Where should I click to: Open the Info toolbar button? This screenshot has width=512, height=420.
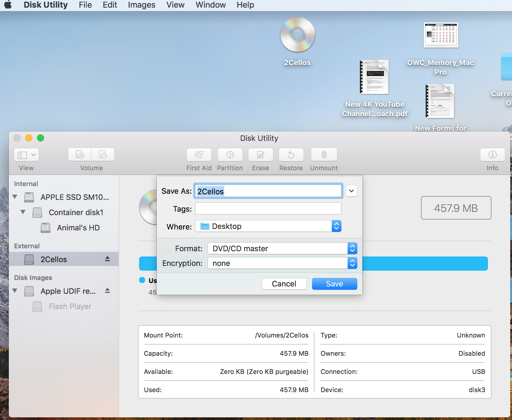tap(493, 155)
